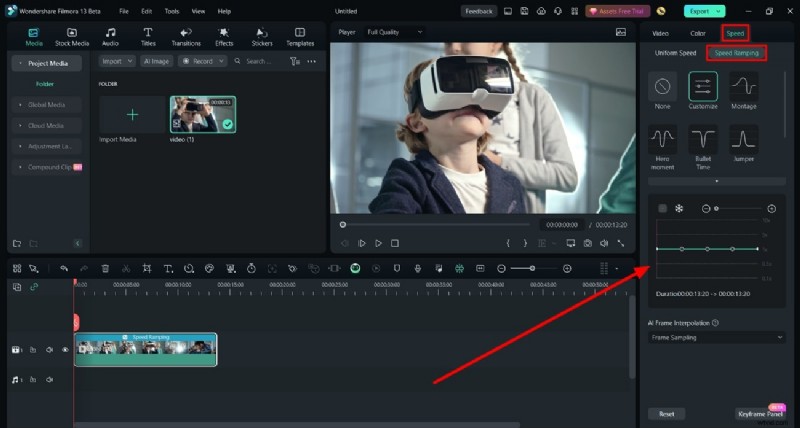Open the media filter icon

pos(295,61)
